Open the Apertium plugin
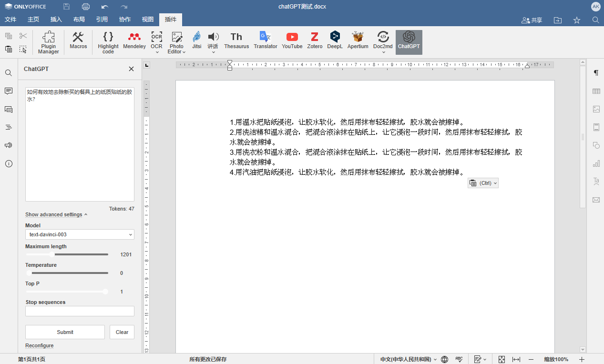 [x=358, y=40]
